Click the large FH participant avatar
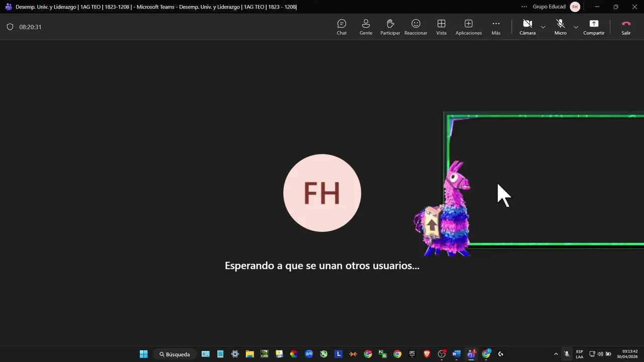Screen dimensions: 644x362 coord(322,193)
